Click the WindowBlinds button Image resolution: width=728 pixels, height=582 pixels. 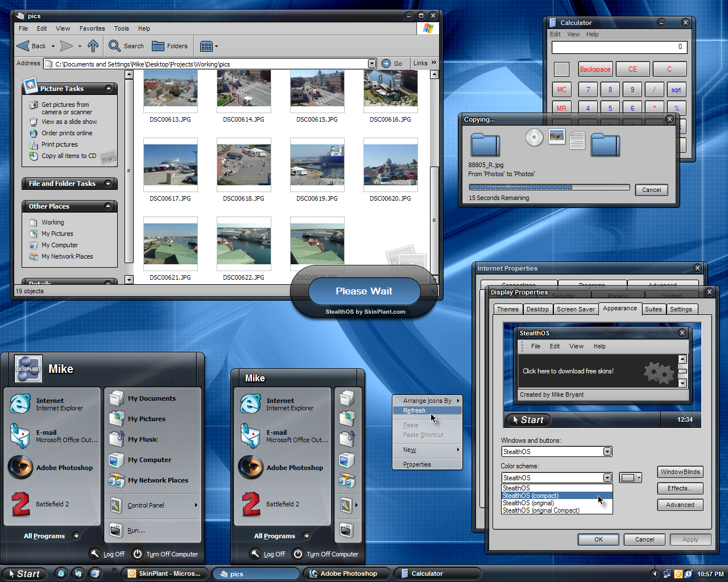(x=680, y=472)
